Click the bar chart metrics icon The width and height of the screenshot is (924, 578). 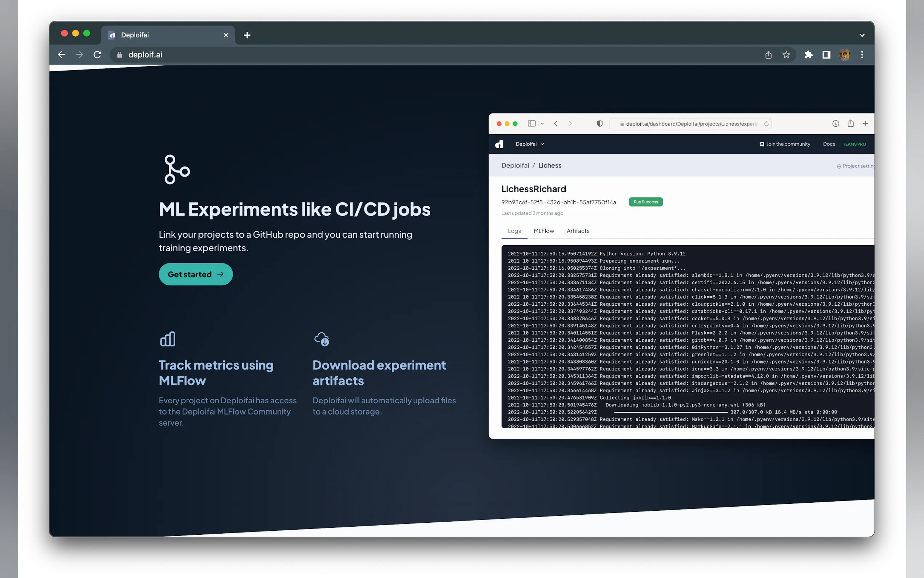click(168, 339)
